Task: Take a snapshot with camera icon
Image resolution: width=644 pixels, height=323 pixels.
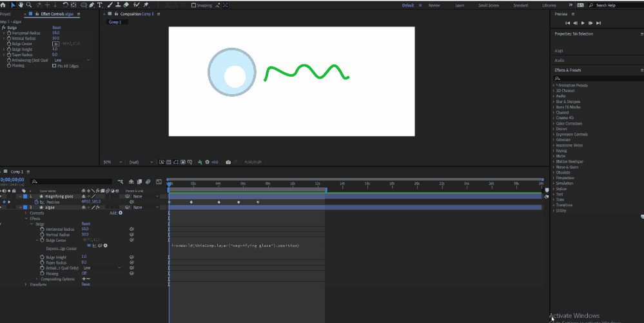Action: coord(228,162)
